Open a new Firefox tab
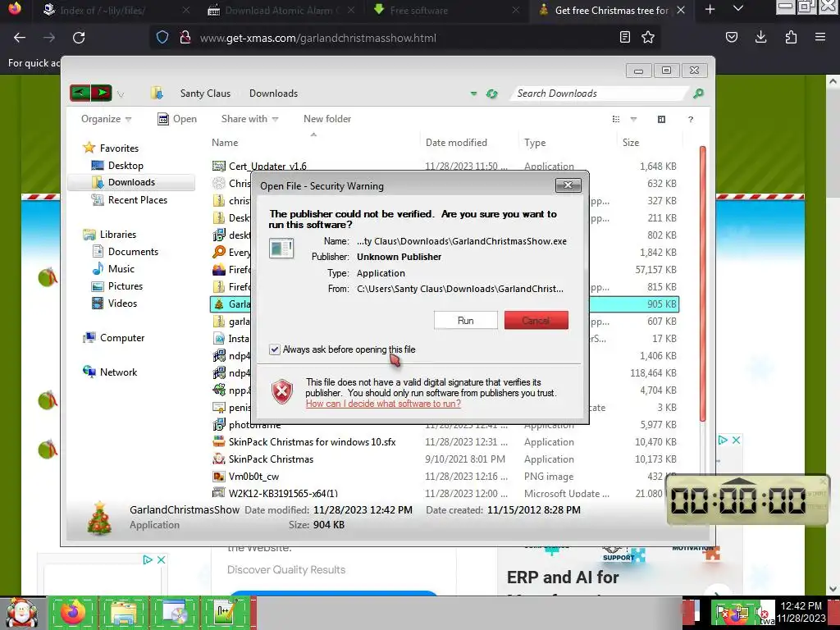This screenshot has height=630, width=840. (x=710, y=10)
